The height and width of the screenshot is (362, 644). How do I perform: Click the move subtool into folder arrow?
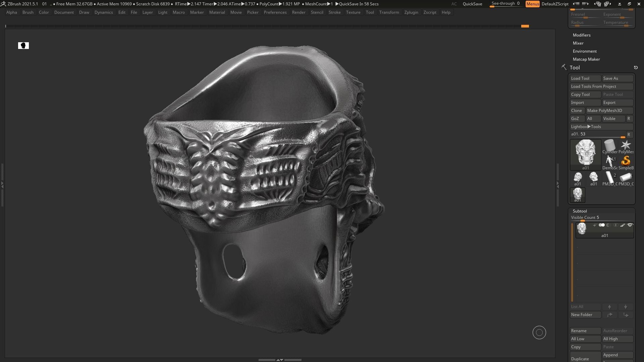(626, 315)
